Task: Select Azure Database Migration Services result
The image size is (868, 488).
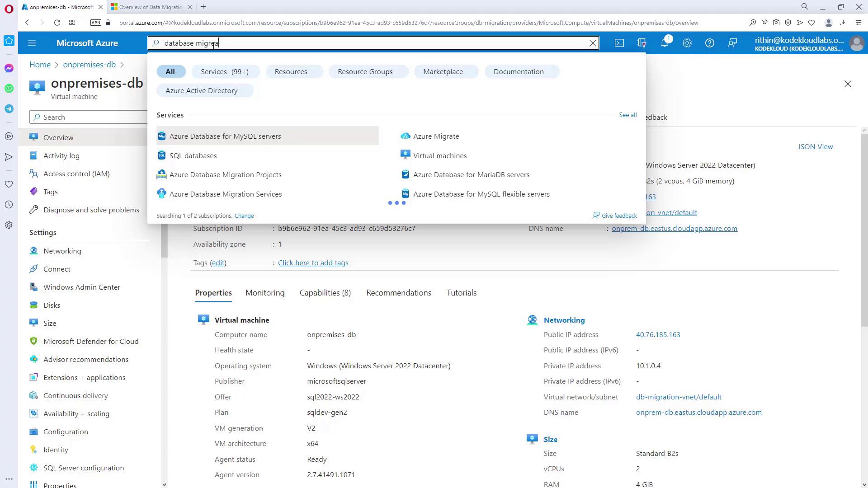Action: tap(225, 194)
